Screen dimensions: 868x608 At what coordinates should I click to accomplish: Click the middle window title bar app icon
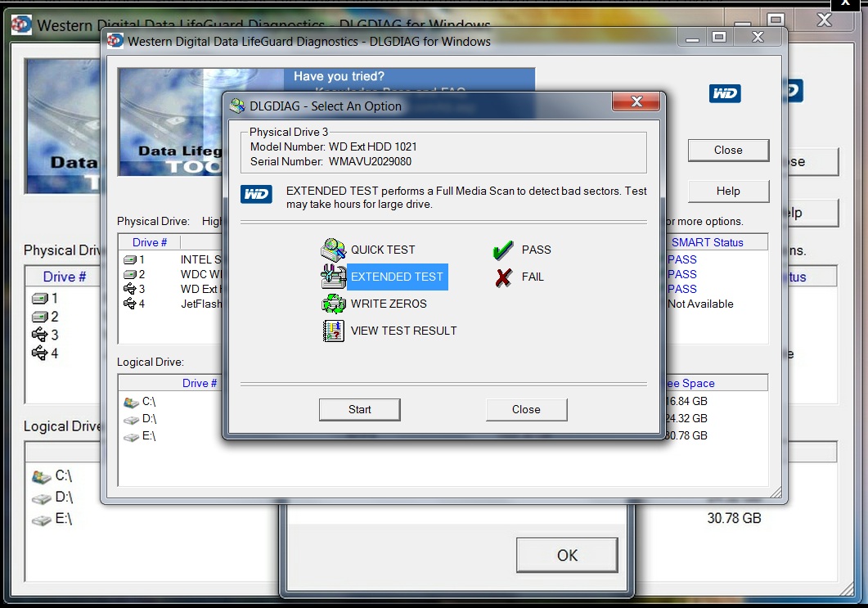point(115,40)
